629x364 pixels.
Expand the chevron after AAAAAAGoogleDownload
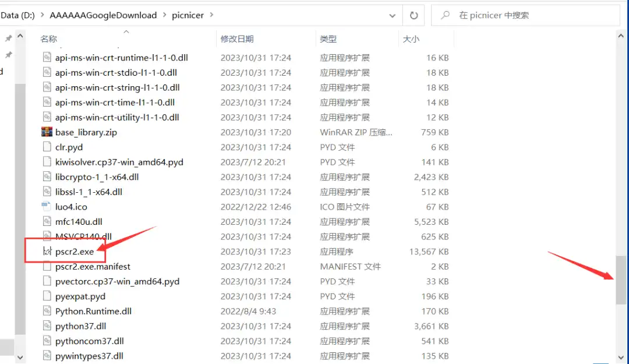164,15
